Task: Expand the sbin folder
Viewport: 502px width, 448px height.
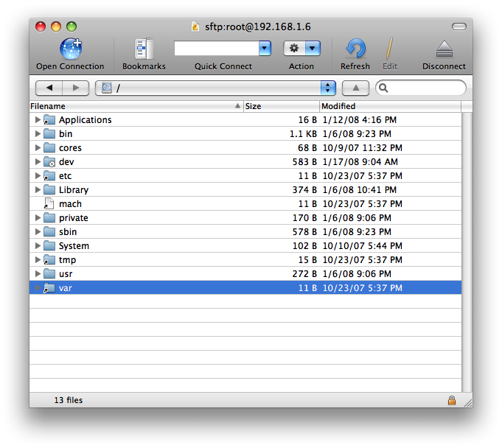Action: pyautogui.click(x=38, y=232)
